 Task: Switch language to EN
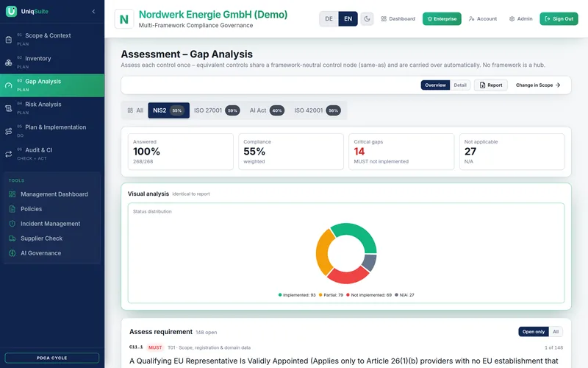[x=348, y=19]
